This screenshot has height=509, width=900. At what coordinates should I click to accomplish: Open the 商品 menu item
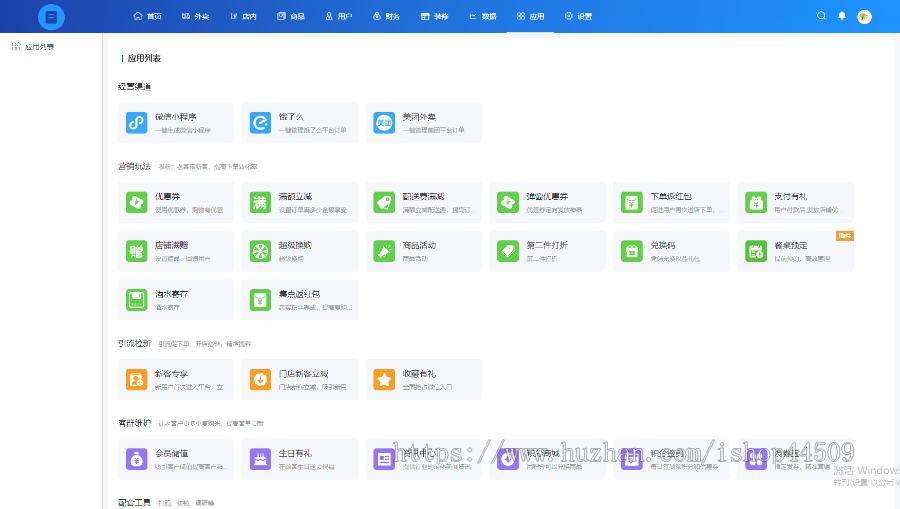(291, 17)
